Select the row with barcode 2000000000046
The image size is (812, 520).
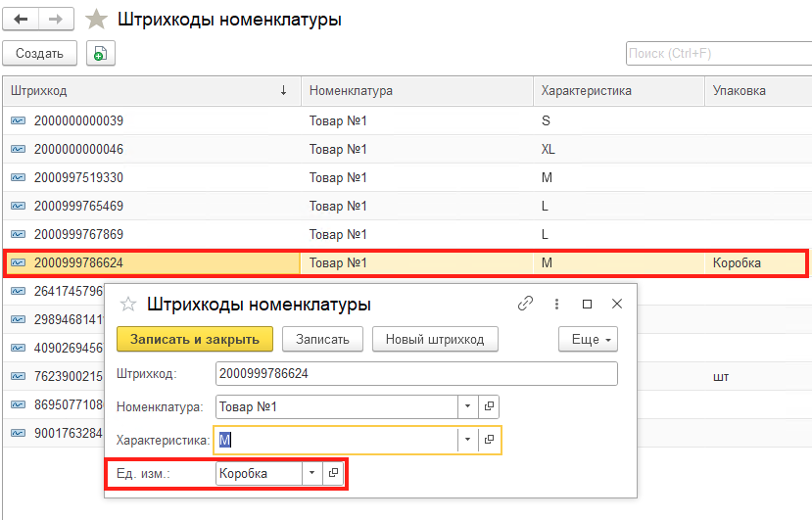[x=407, y=149]
